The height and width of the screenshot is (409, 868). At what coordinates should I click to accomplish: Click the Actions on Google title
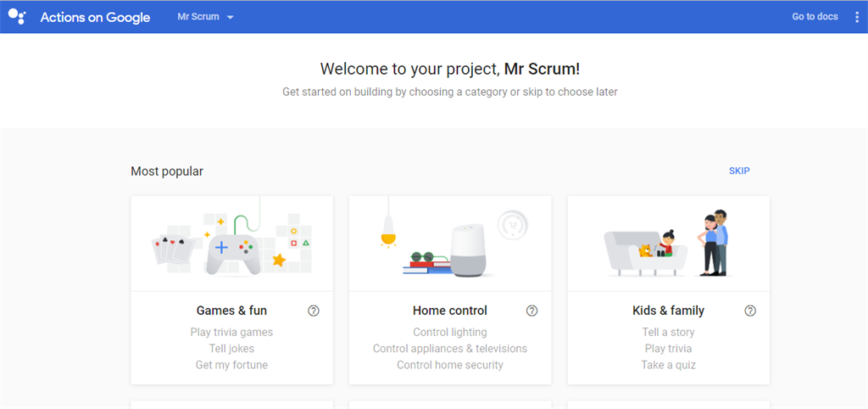click(95, 17)
